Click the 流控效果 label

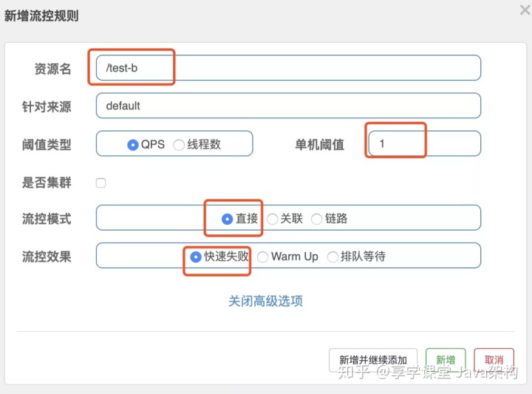(47, 257)
